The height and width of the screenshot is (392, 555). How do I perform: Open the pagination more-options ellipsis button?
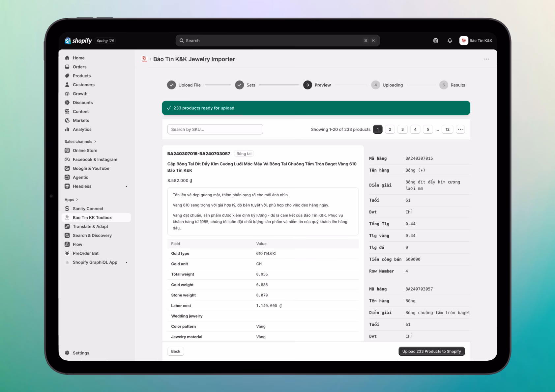(460, 129)
